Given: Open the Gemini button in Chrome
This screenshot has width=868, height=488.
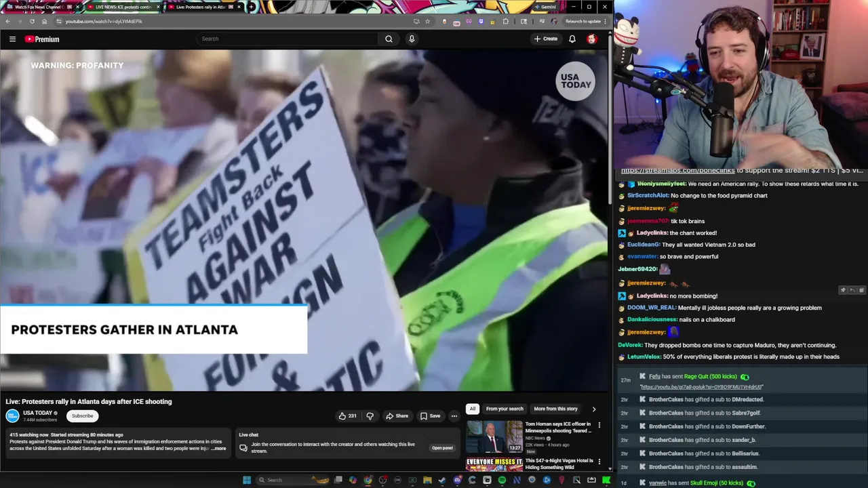Looking at the screenshot, I should tap(545, 7).
